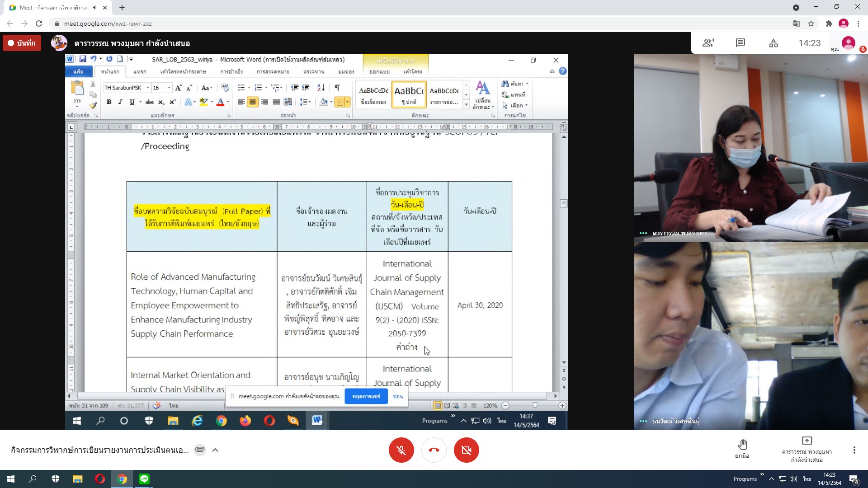Viewport: 868px width, 488px height.
Task: Open the participants list icon
Action: 708,43
